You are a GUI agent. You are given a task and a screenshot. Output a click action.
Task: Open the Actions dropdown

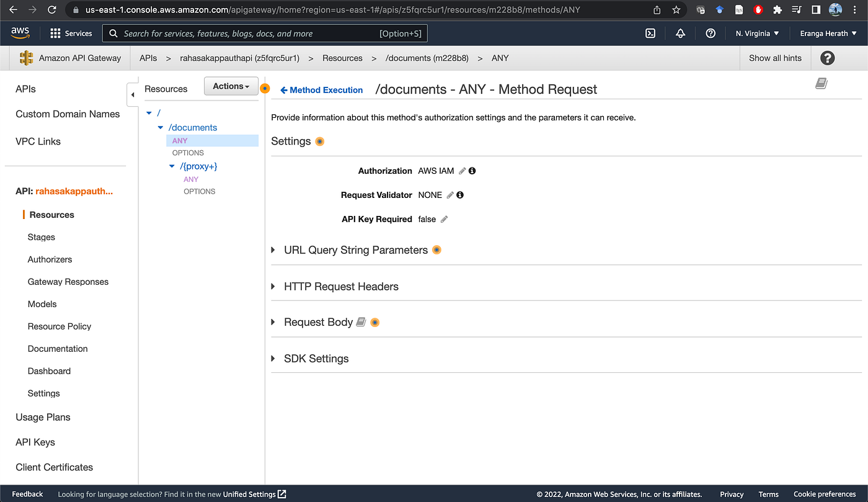231,86
